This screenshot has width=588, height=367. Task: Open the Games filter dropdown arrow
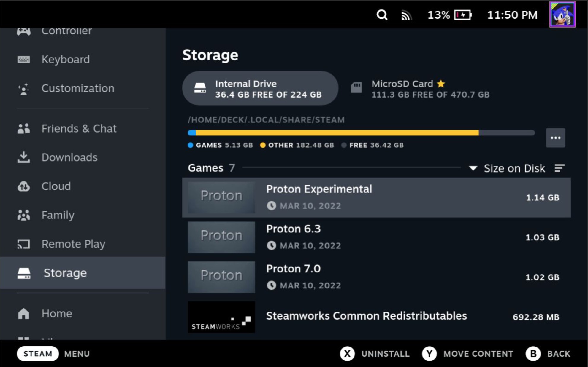pos(473,168)
